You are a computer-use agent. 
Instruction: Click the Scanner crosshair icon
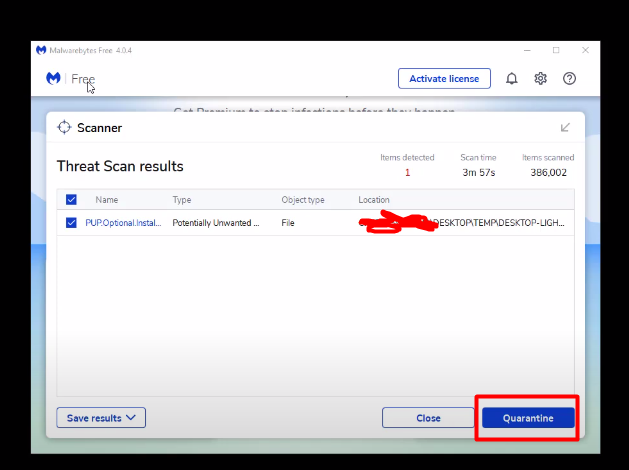64,128
